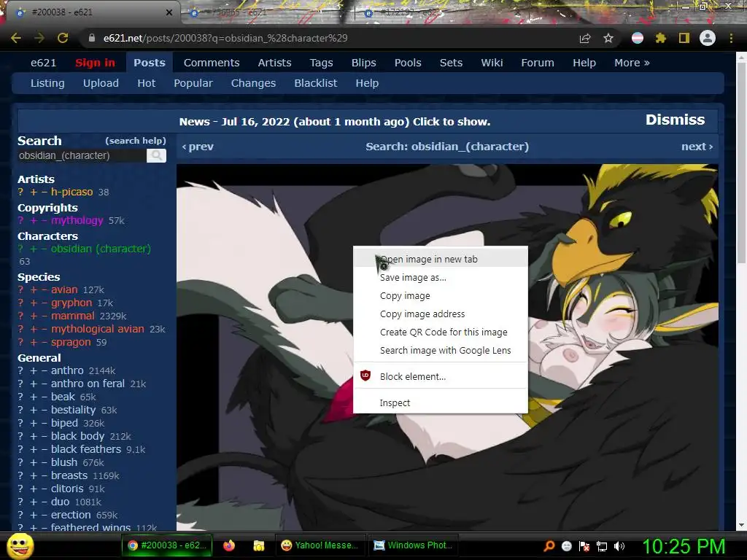
Task: Go to the next › post
Action: (697, 147)
